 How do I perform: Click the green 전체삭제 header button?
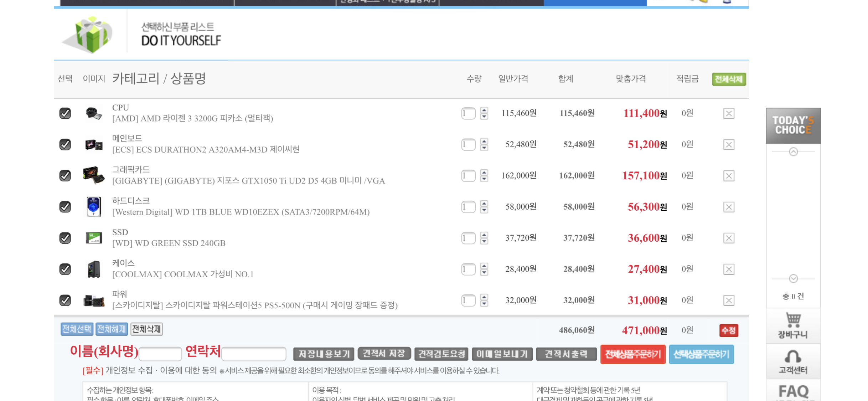pos(729,79)
